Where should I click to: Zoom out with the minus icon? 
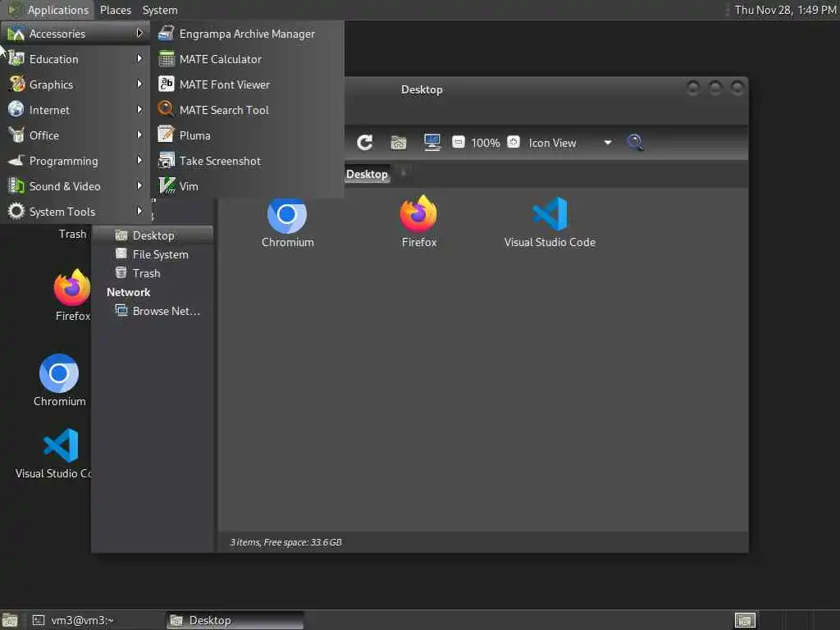pos(458,142)
